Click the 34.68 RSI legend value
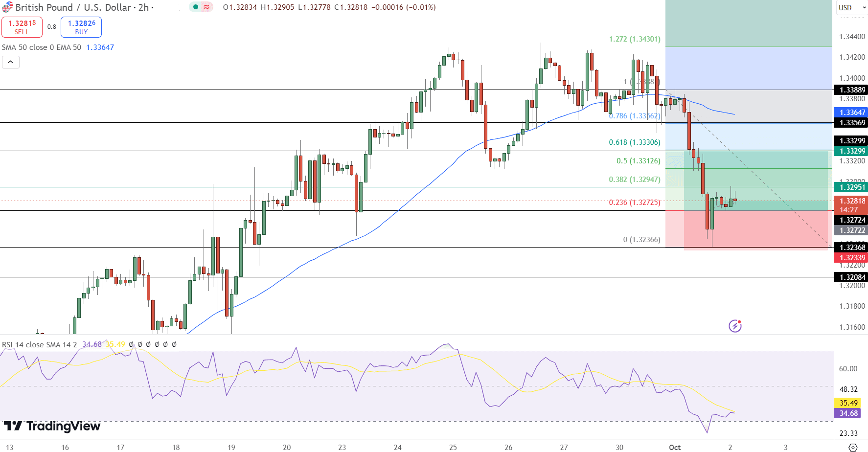 pos(92,344)
